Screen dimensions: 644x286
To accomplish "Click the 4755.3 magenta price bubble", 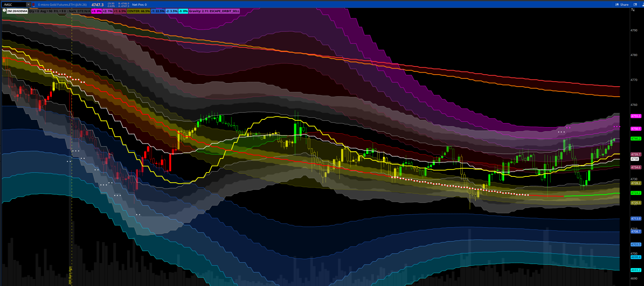I will click(636, 116).
